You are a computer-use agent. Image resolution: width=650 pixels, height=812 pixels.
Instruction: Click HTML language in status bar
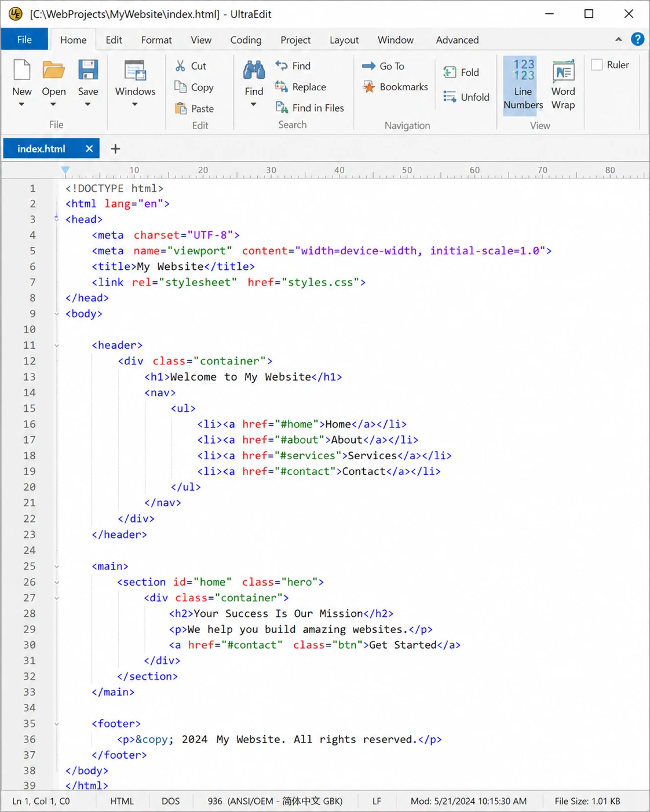click(122, 802)
